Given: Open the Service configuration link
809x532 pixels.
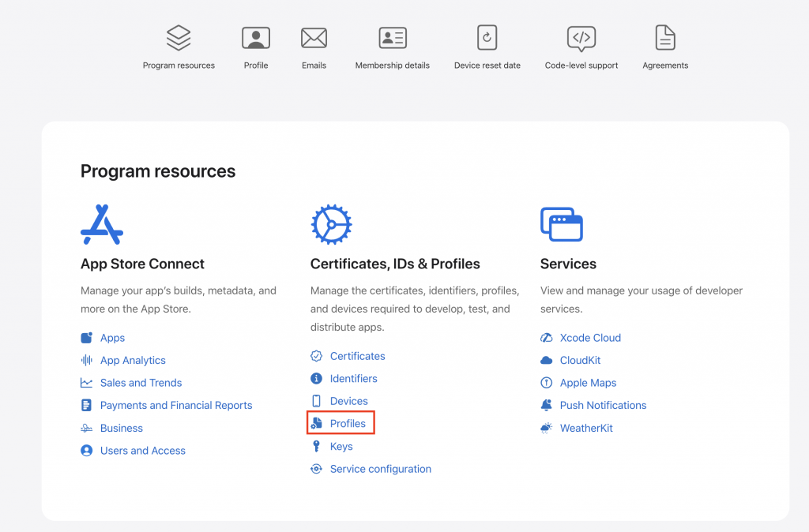Looking at the screenshot, I should point(380,469).
